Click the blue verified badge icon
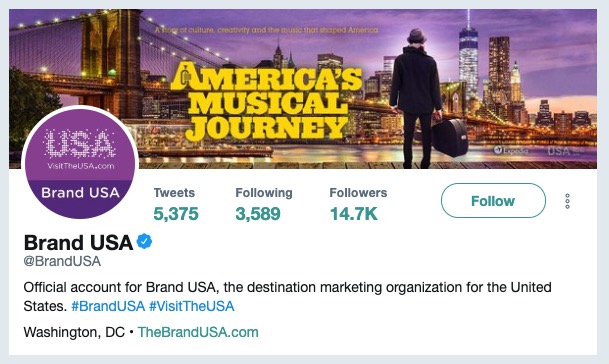The height and width of the screenshot is (364, 609). [x=144, y=242]
